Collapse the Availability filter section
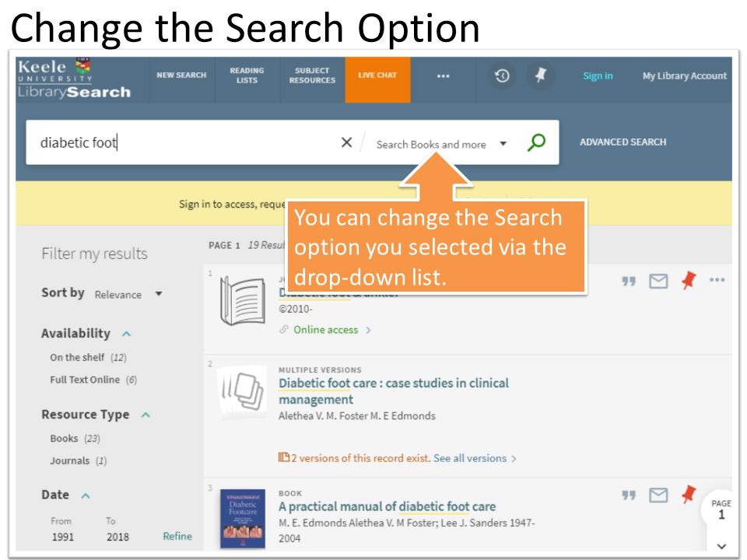Screen dimensions: 747x560 point(124,333)
